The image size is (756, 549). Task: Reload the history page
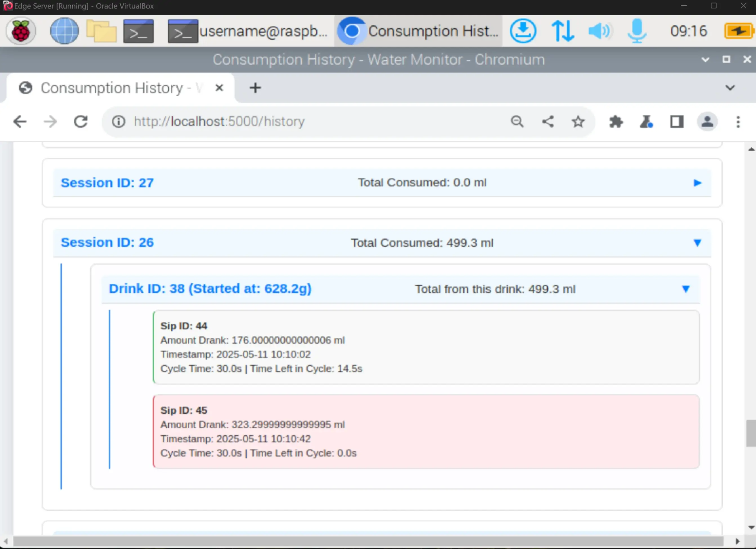(81, 122)
